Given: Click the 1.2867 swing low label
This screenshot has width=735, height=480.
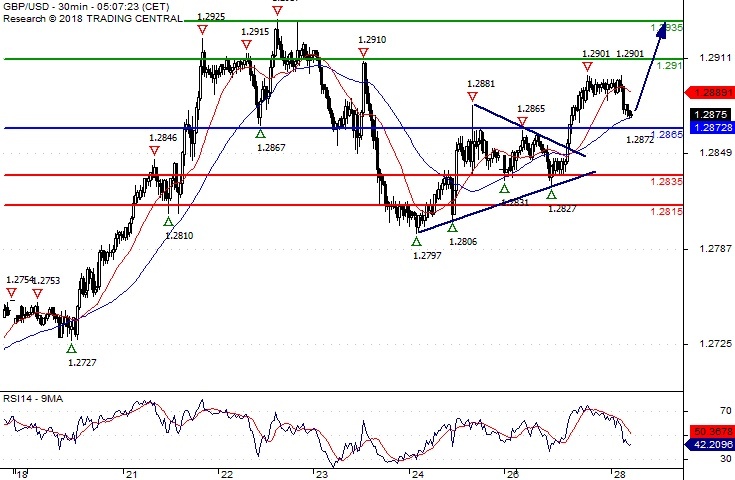Looking at the screenshot, I should 271,148.
